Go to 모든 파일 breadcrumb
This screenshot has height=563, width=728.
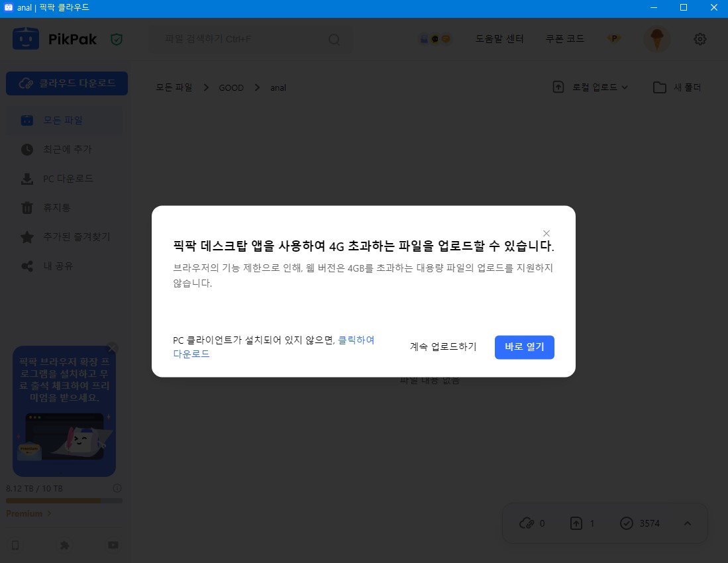click(174, 87)
